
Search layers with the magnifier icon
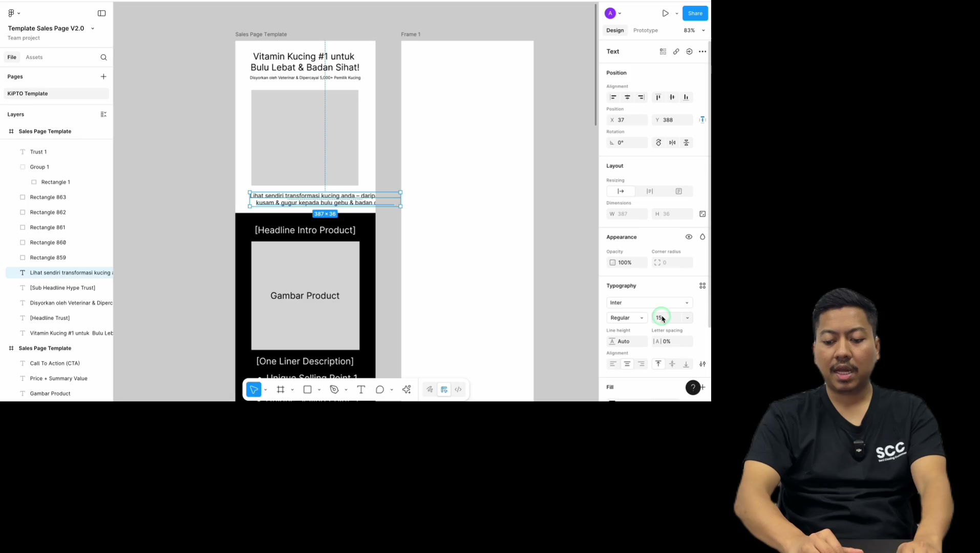point(103,57)
